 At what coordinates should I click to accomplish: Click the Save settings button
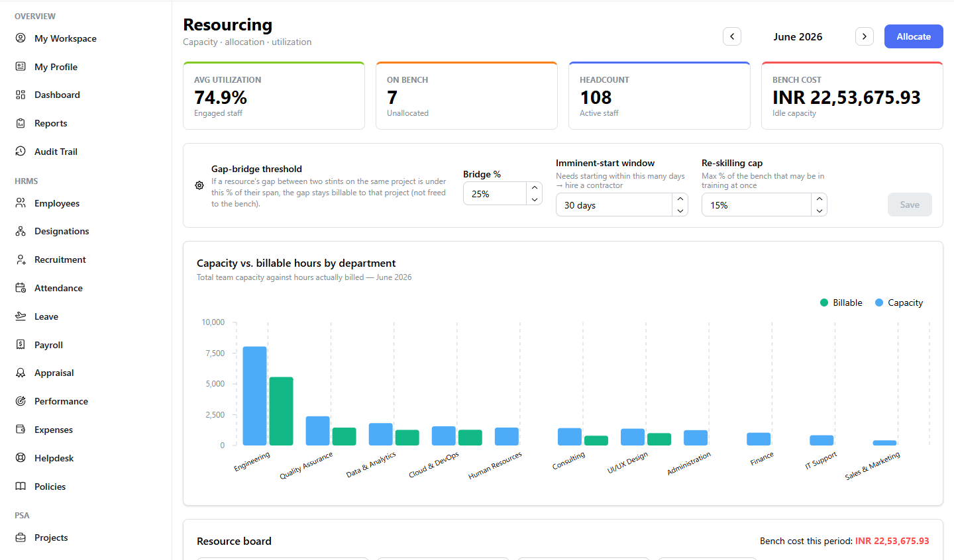(x=910, y=205)
